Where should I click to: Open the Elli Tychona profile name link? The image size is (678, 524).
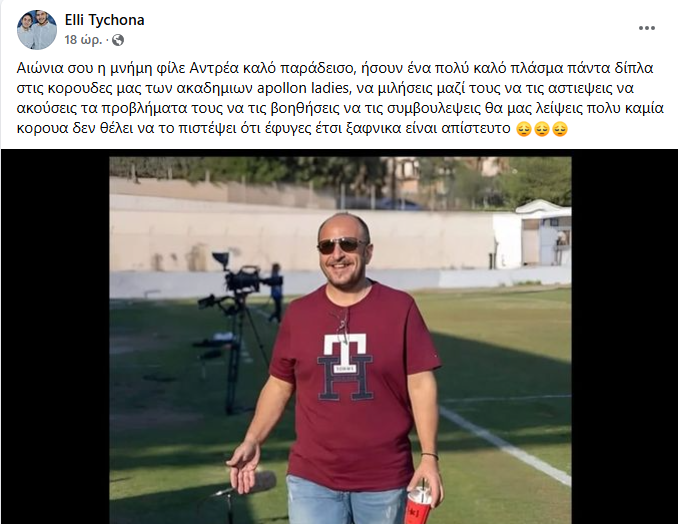104,20
